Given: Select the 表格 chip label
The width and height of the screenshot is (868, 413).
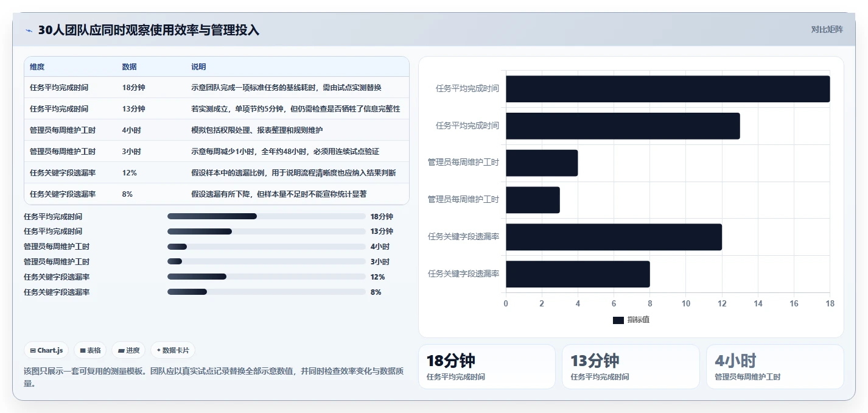Looking at the screenshot, I should point(94,350).
